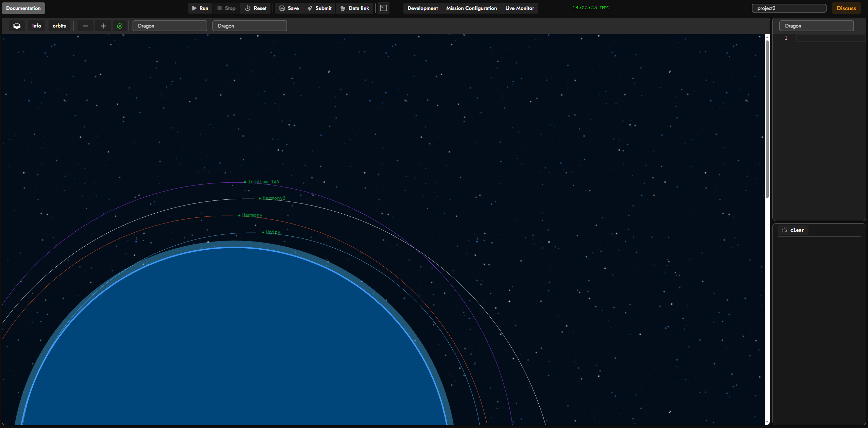Viewport: 868px width, 428px height.
Task: Open the second Dragon dropdown
Action: click(250, 26)
